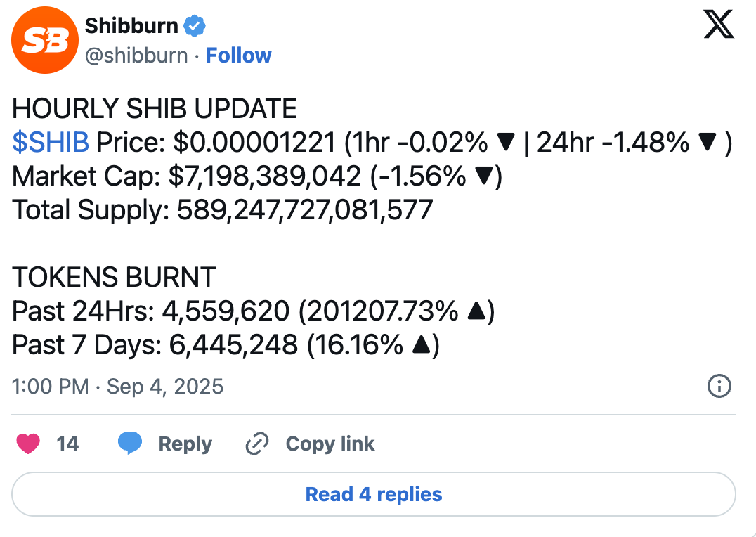Screen dimensions: 756x537
Task: Click the blue reply speech bubble icon
Action: tap(130, 444)
